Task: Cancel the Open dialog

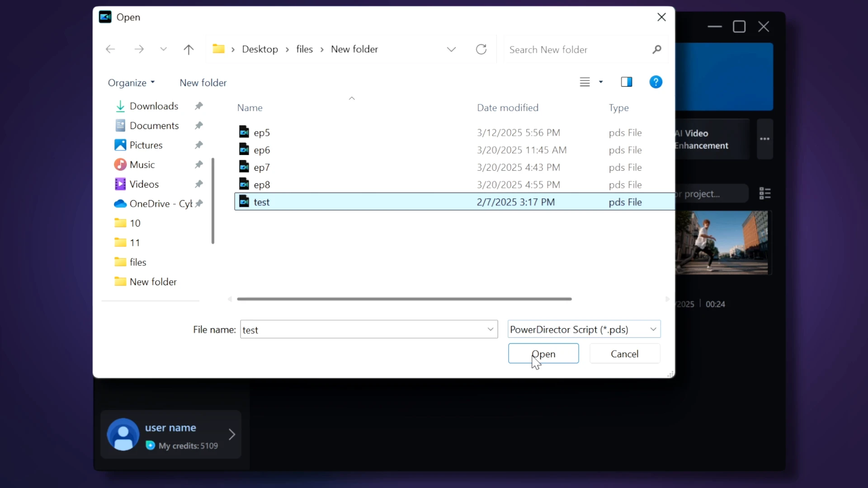Action: click(625, 353)
